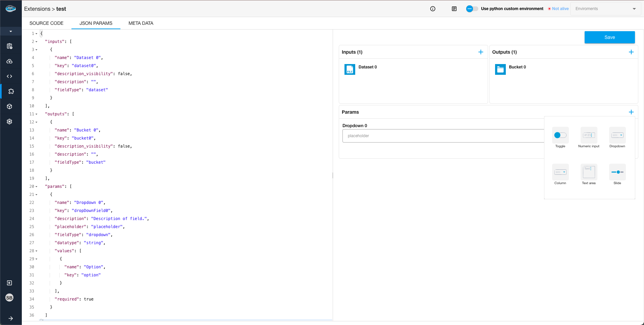
Task: Click the Save button
Action: coord(609,37)
